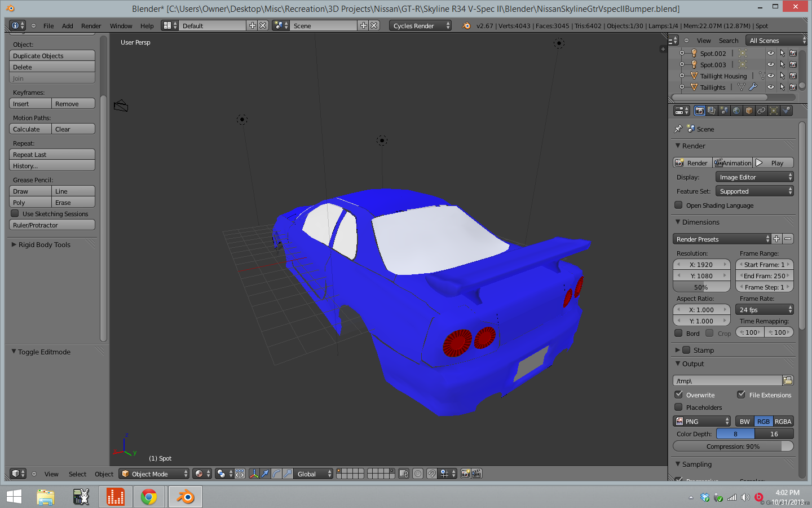Open the Render properties tab (camera icon)
The width and height of the screenshot is (812, 508).
point(700,111)
